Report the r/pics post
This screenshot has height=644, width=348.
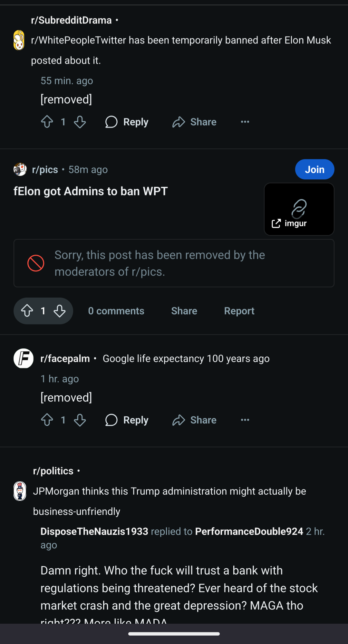[239, 311]
